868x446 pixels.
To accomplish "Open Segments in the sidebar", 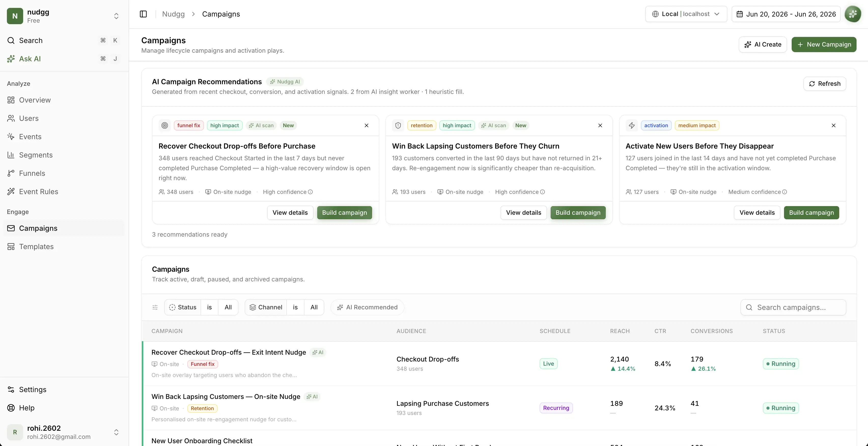I will coord(64,155).
